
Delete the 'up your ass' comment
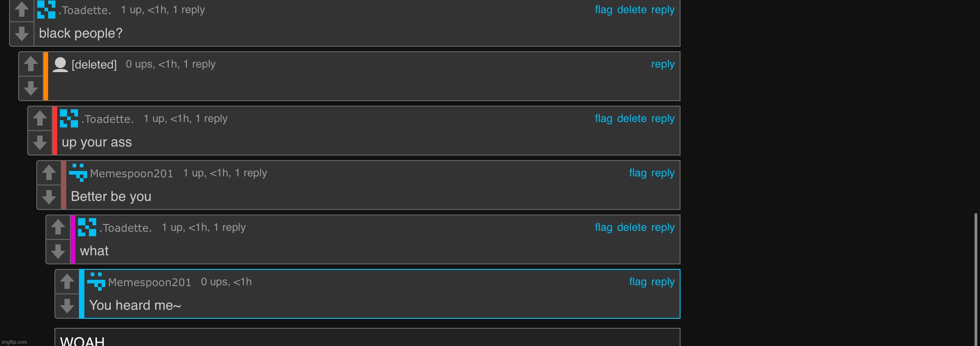632,118
